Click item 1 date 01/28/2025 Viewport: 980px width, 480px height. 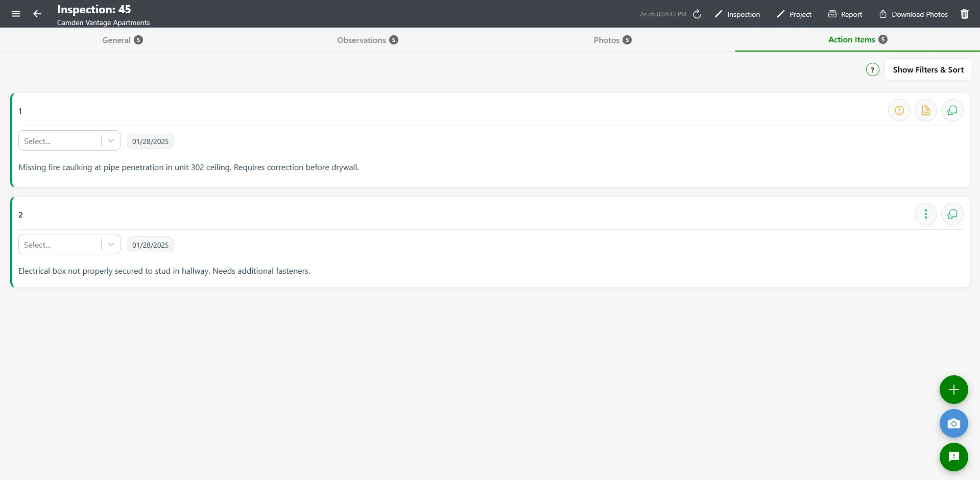click(x=150, y=141)
